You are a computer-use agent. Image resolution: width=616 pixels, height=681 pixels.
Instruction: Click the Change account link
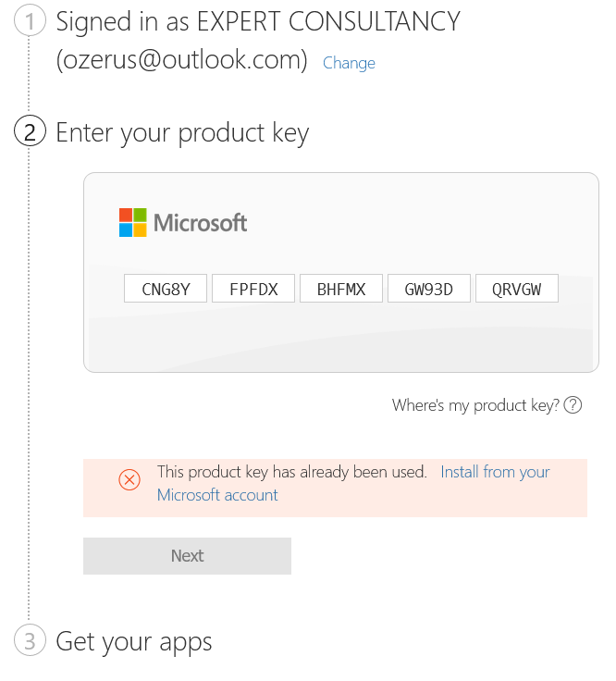tap(349, 63)
